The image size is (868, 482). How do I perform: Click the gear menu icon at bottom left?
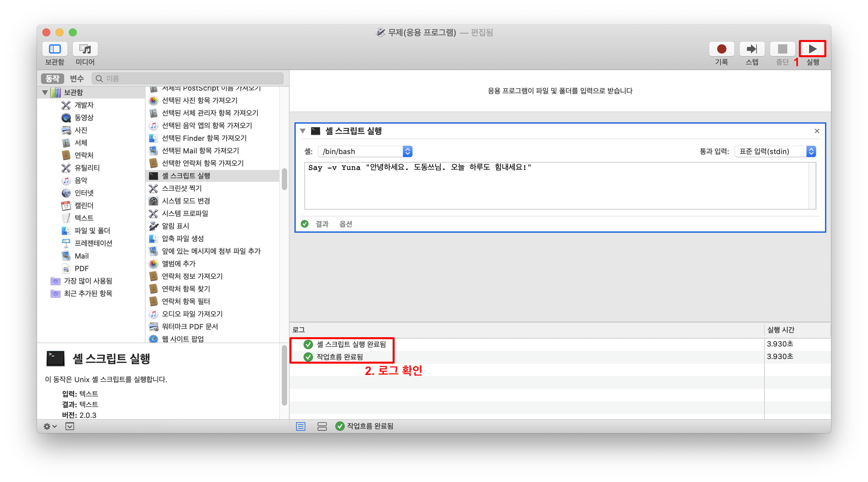(50, 426)
